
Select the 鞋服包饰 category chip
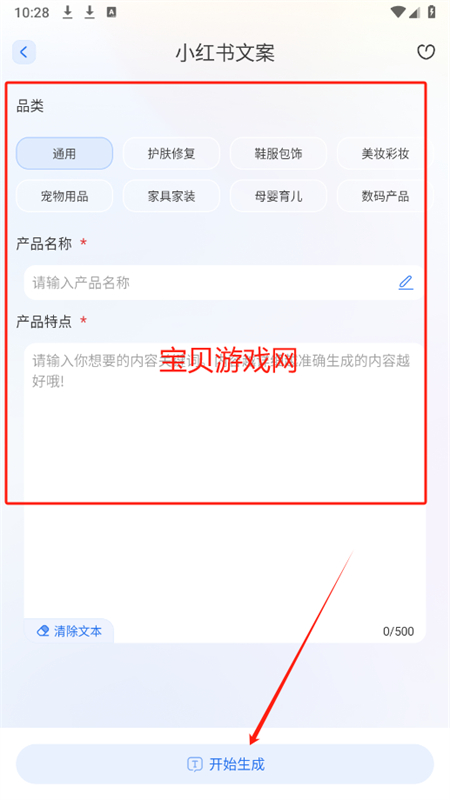(278, 154)
